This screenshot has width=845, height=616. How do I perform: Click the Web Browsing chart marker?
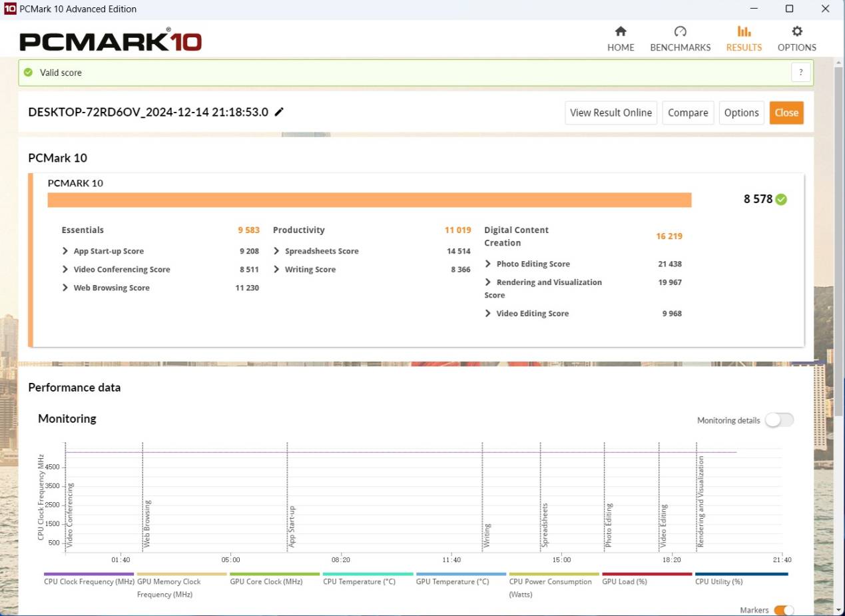coord(147,523)
